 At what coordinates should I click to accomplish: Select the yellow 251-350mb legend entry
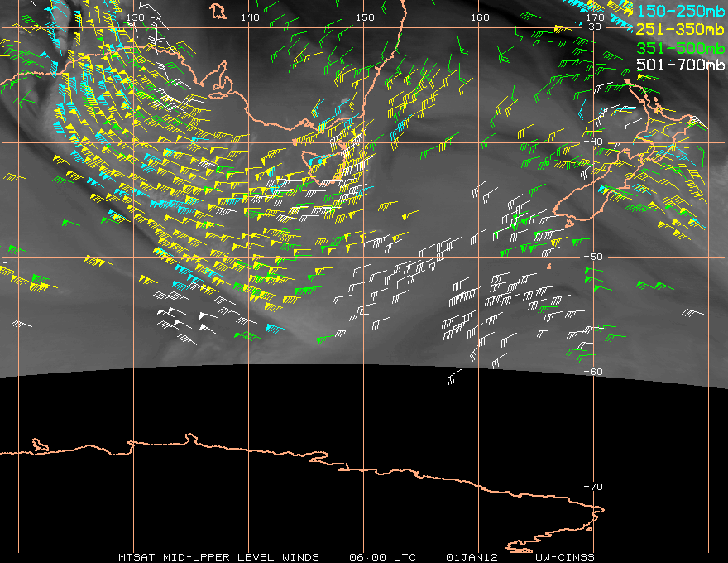pyautogui.click(x=679, y=28)
